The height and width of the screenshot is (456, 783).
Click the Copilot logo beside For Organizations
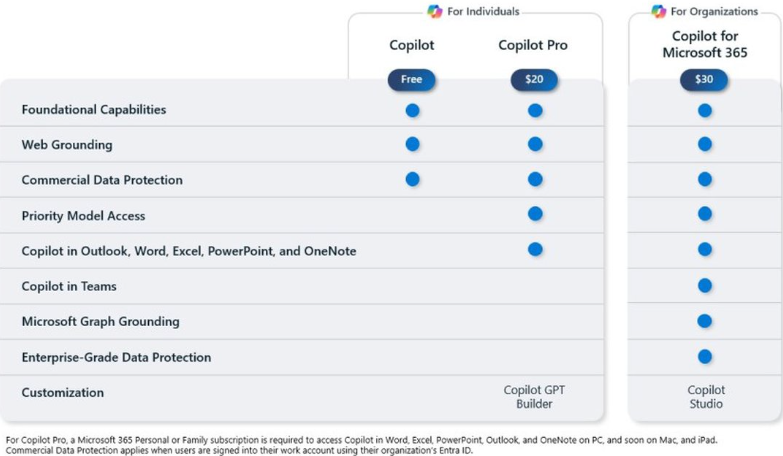pyautogui.click(x=659, y=11)
